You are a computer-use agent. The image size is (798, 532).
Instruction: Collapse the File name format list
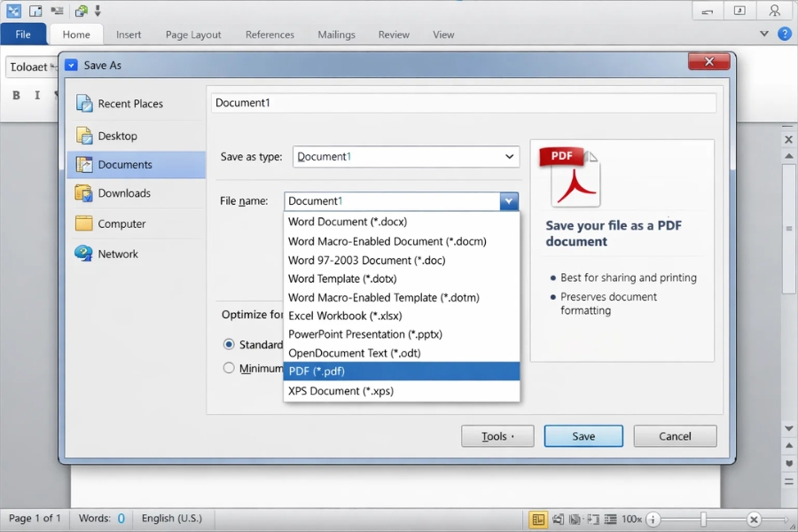[508, 201]
